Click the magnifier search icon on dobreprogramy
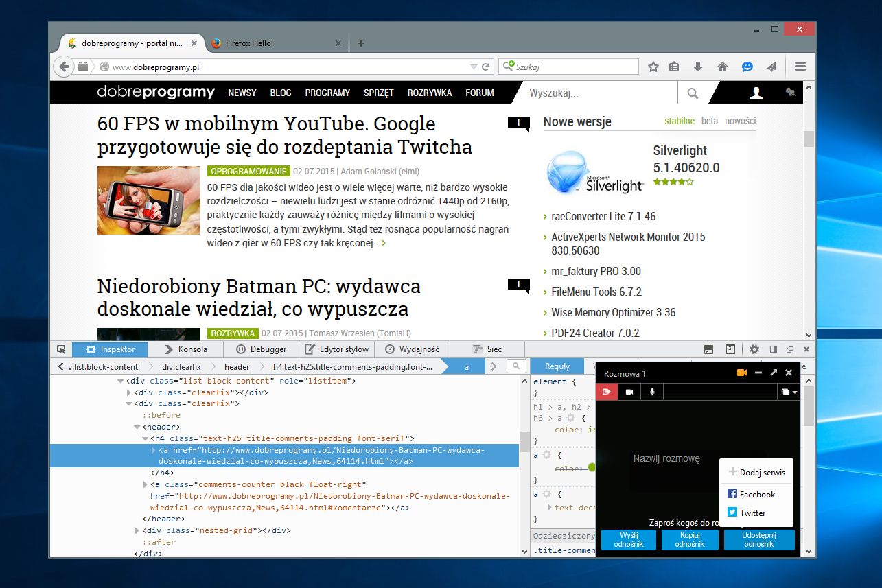The width and height of the screenshot is (882, 588). [693, 93]
